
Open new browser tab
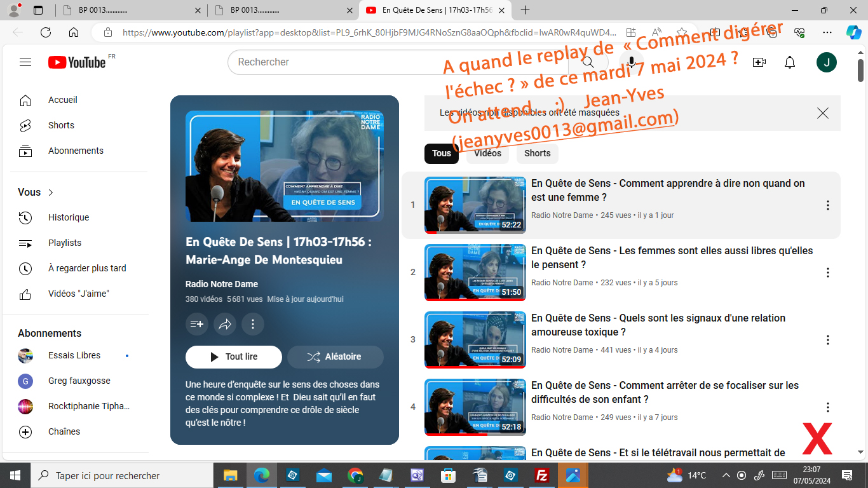pos(525,10)
